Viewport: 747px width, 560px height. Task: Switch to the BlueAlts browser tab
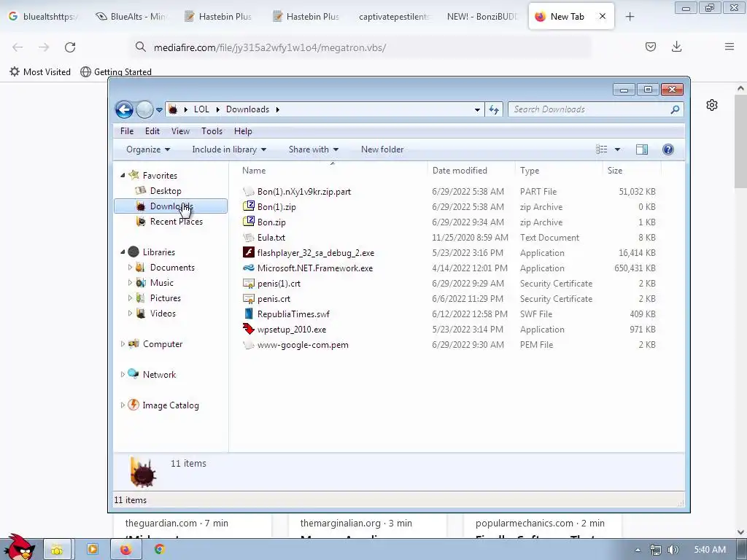(131, 17)
